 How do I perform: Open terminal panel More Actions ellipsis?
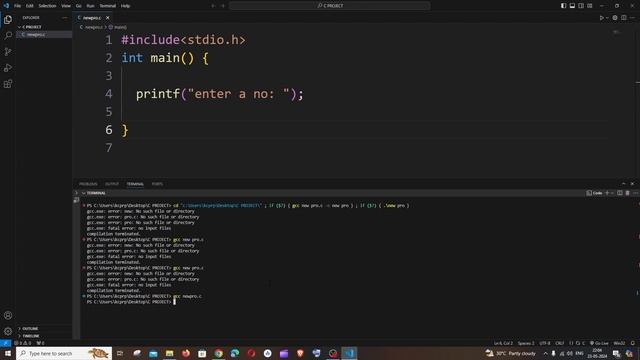[x=635, y=193]
